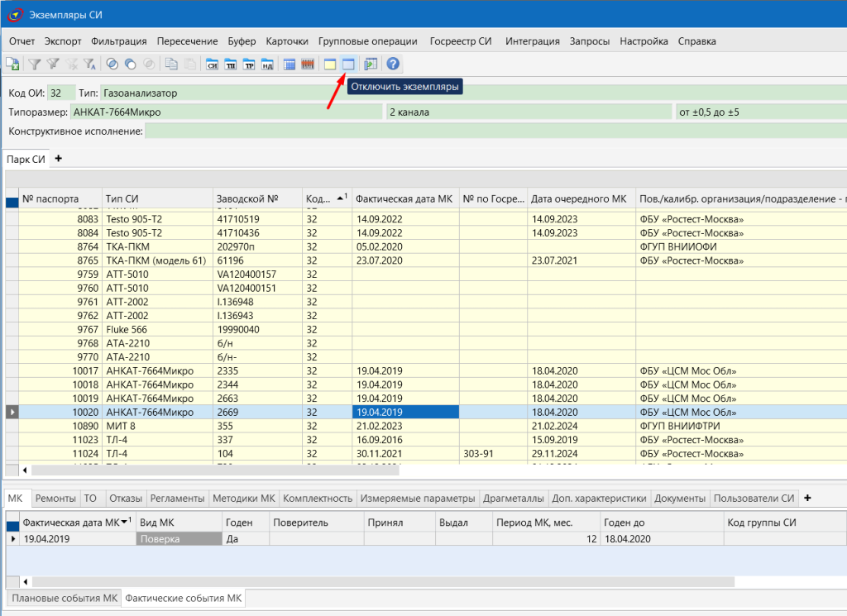Open the Отчет menu
The width and height of the screenshot is (847, 616).
pos(22,41)
